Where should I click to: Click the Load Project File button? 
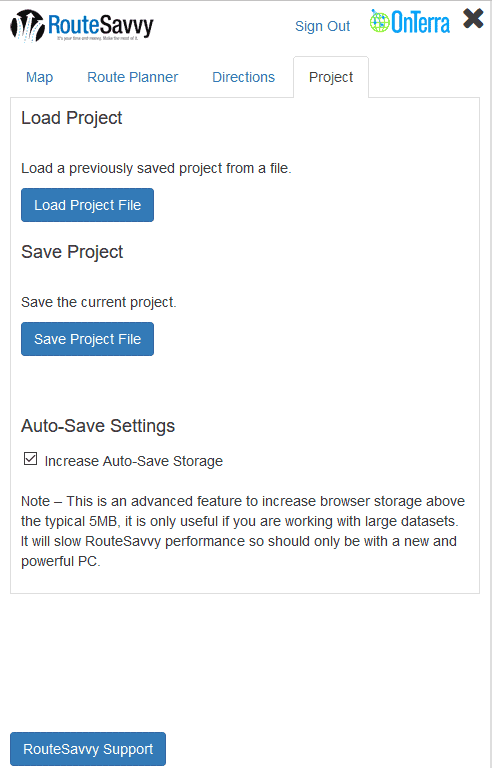point(87,205)
